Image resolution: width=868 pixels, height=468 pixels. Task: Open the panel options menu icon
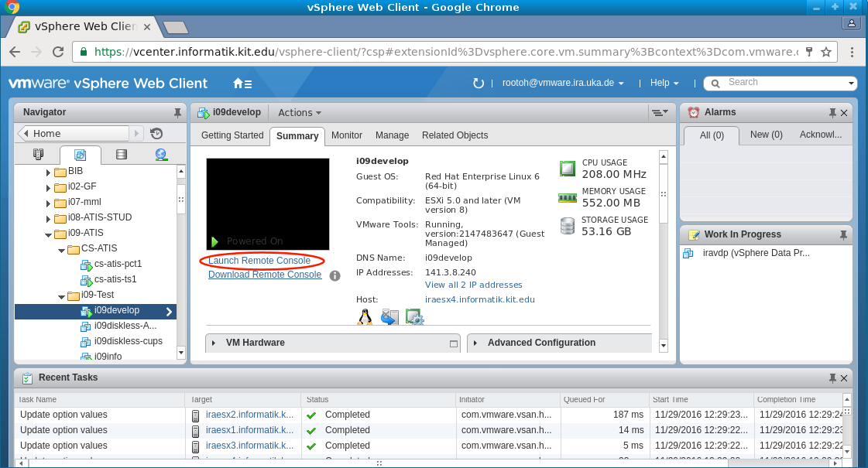[x=659, y=112]
